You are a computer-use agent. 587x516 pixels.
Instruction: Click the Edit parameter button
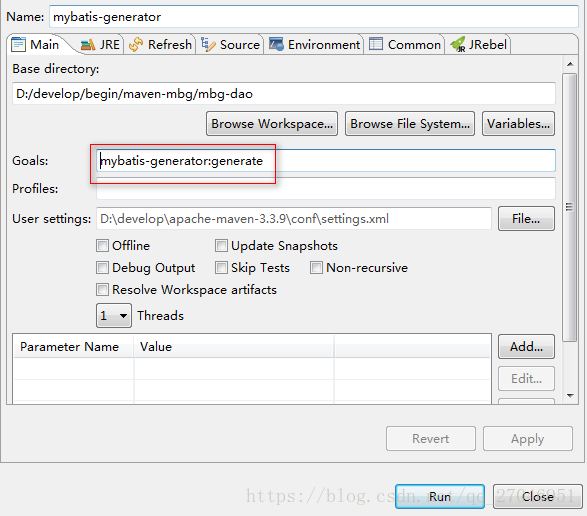click(x=526, y=379)
